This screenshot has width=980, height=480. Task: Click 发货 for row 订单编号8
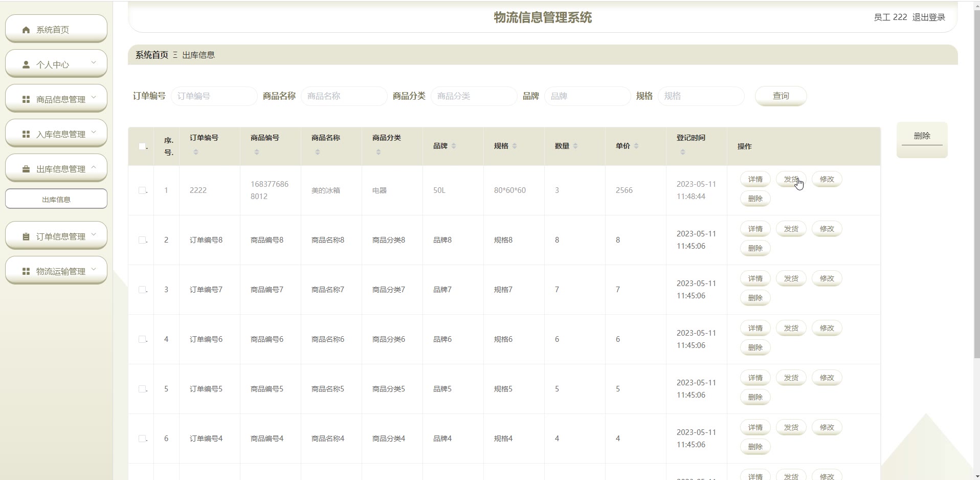click(791, 229)
